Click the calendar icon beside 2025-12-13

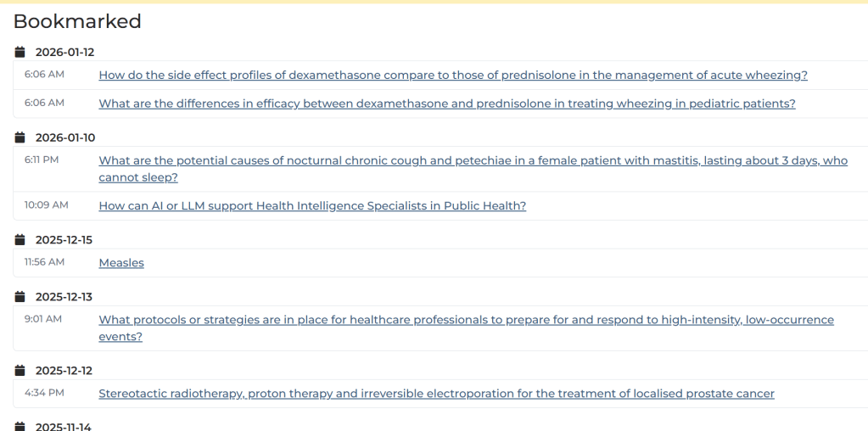[20, 297]
